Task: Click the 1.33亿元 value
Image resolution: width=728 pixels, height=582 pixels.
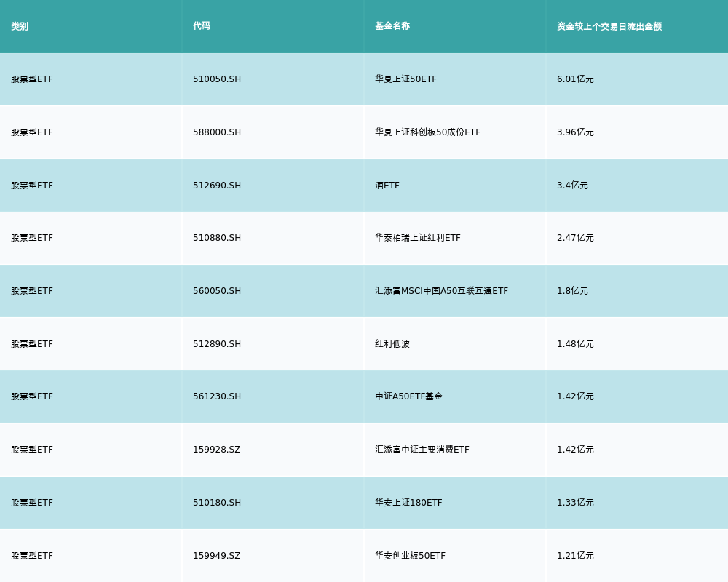Action: coord(575,503)
